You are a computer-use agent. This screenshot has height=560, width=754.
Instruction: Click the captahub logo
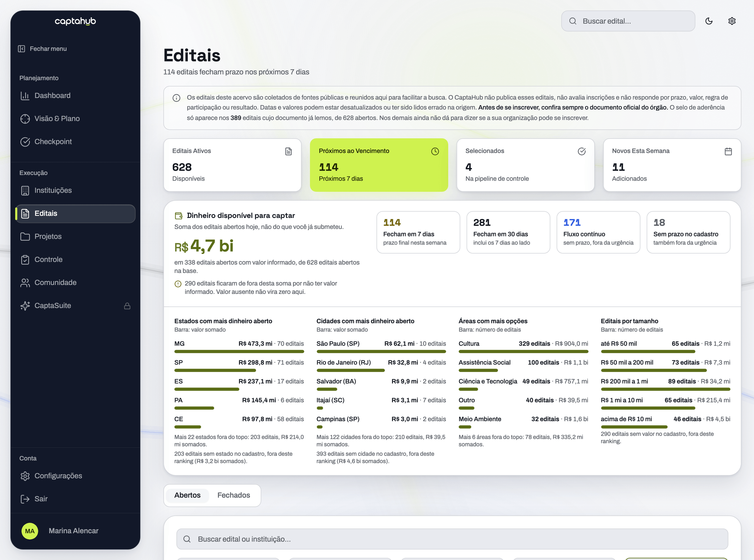click(75, 21)
